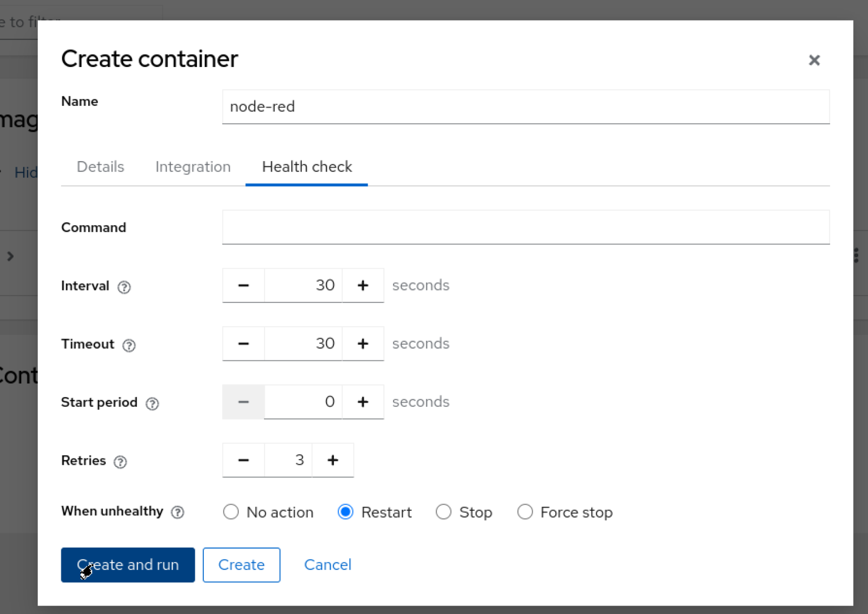Increase Interval with plus button
868x614 pixels.
(x=362, y=285)
